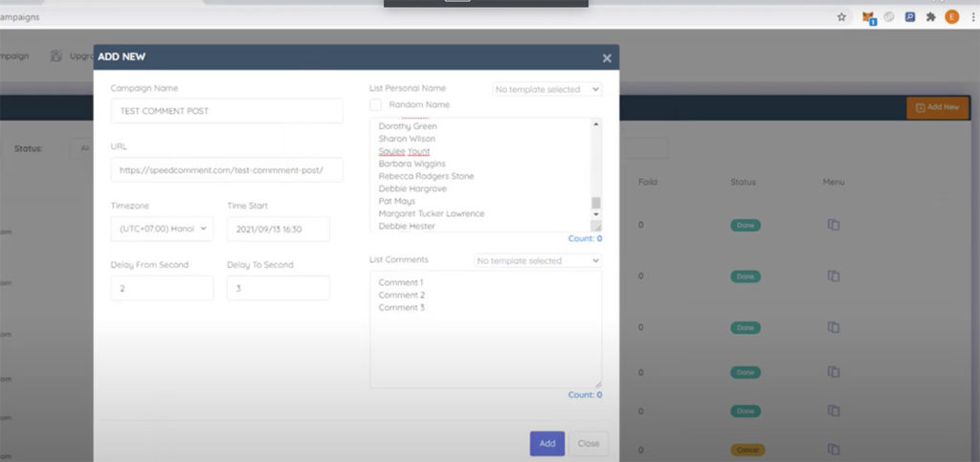Click the name Saulee Yount
980x462 pixels.
pyautogui.click(x=404, y=151)
